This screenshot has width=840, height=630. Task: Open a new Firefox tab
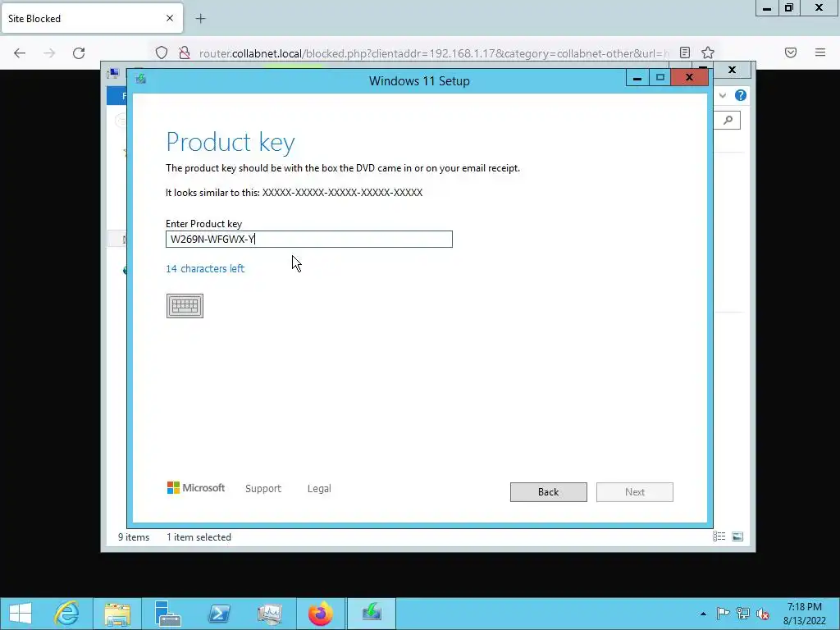pos(200,19)
